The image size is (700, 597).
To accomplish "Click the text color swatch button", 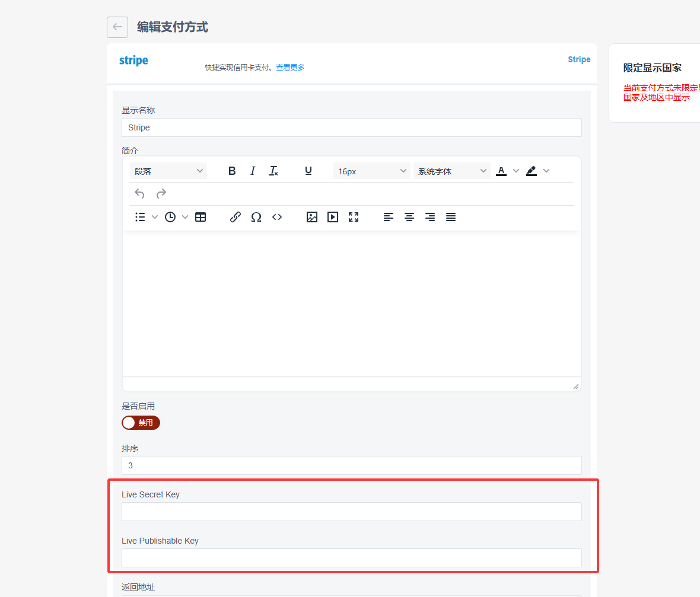I will click(501, 171).
